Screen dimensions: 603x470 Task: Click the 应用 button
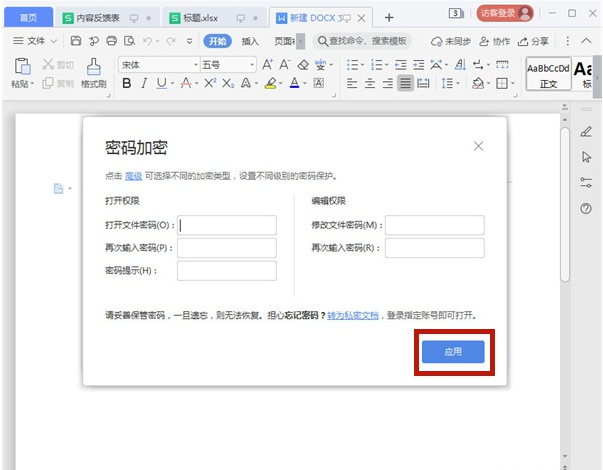(x=453, y=351)
